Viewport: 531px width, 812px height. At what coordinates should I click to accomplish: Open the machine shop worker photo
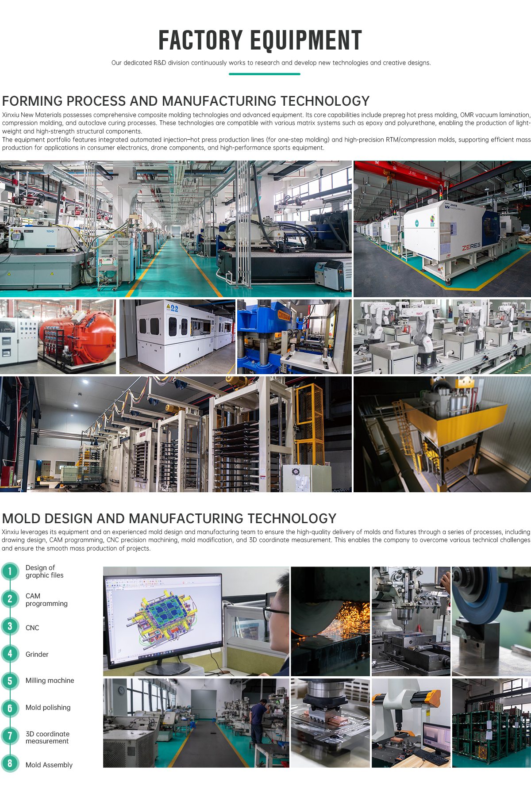point(196,723)
